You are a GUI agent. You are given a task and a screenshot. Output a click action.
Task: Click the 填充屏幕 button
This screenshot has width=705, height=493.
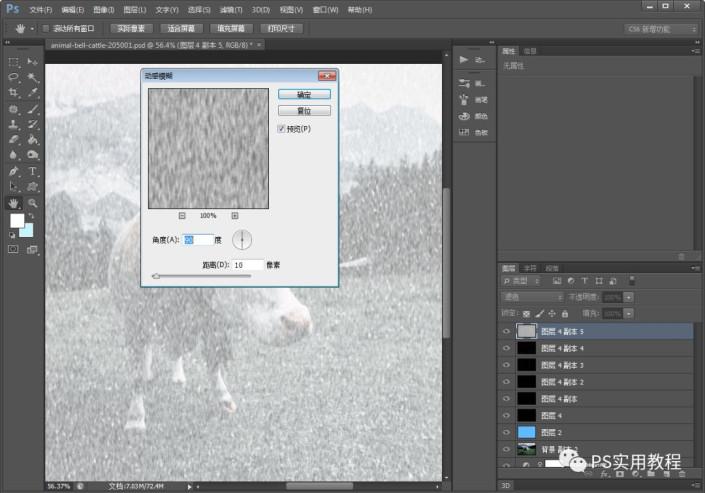tap(231, 29)
